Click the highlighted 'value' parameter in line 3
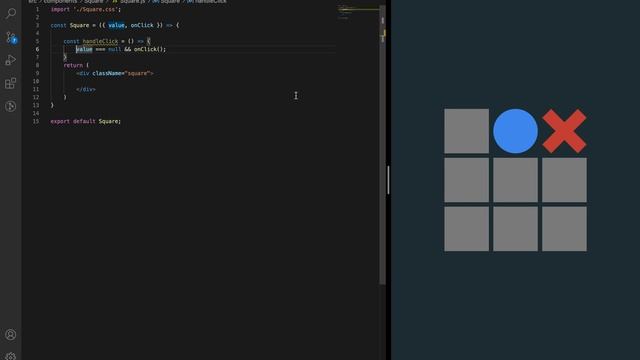The height and width of the screenshot is (360, 640). [x=116, y=25]
